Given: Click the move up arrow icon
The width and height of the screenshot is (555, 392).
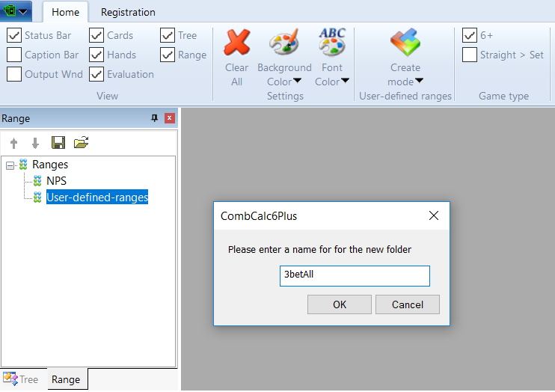Looking at the screenshot, I should 13,144.
